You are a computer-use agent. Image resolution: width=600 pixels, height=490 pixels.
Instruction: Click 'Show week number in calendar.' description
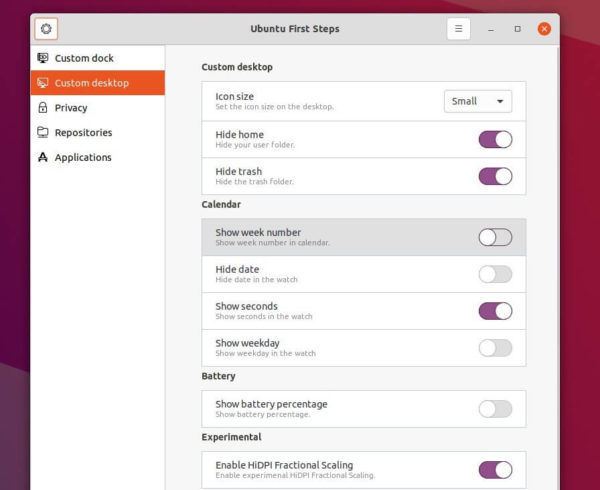point(272,243)
